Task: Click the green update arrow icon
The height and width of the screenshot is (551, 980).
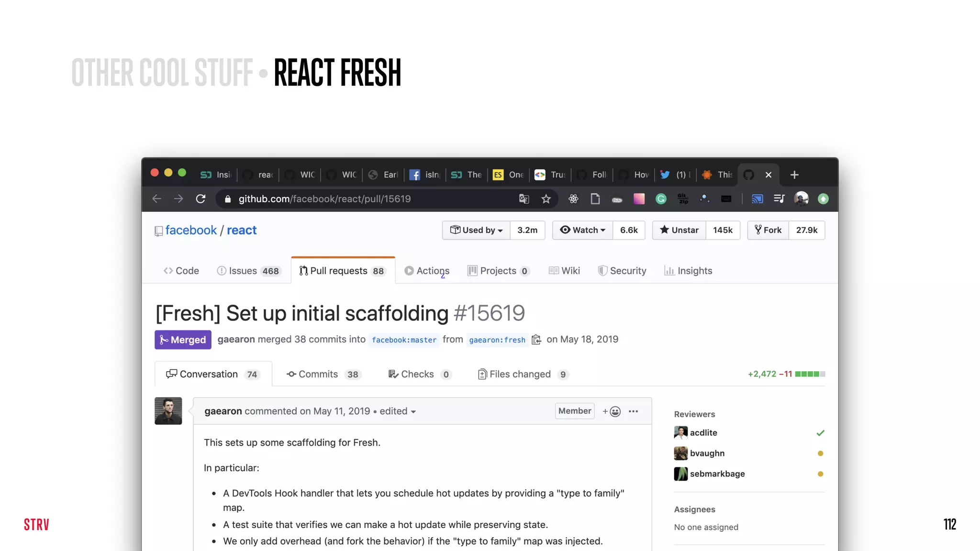Action: coord(823,199)
